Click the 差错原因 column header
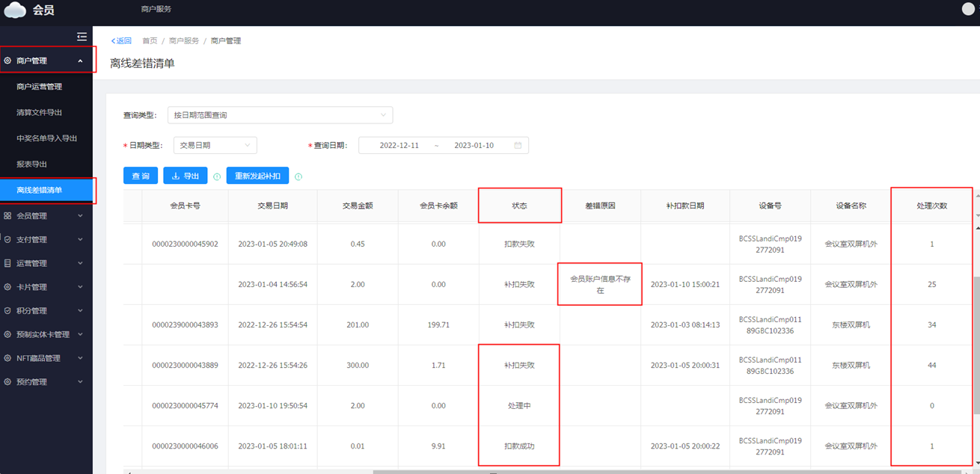This screenshot has width=980, height=474. [x=600, y=206]
